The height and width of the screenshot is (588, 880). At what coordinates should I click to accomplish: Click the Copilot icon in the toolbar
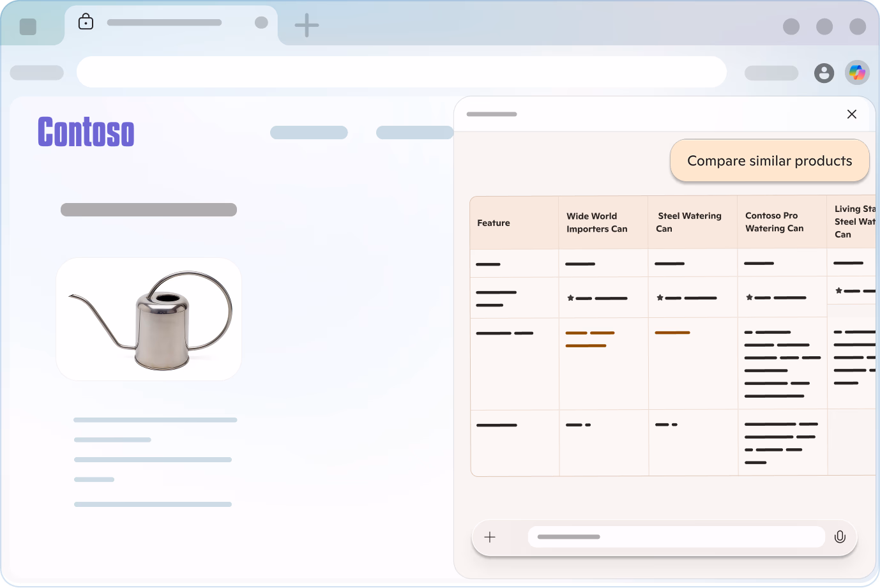[857, 73]
